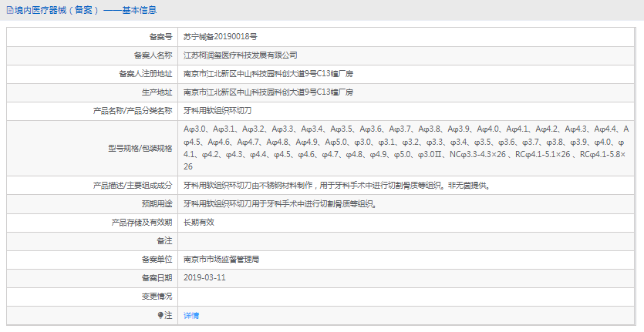This screenshot has height=332, width=644.
Task: Select the product description mentioning 不锈钢材料制作
Action: point(337,186)
